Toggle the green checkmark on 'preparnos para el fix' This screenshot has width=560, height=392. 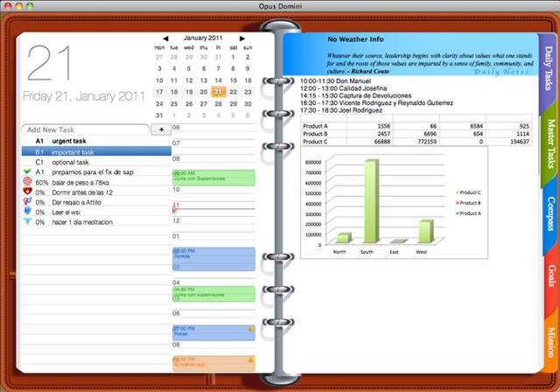27,172
